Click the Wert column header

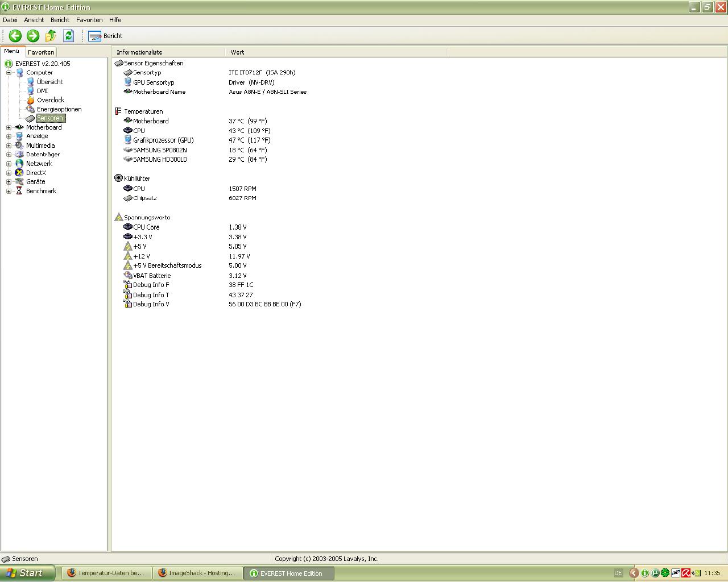click(x=336, y=52)
